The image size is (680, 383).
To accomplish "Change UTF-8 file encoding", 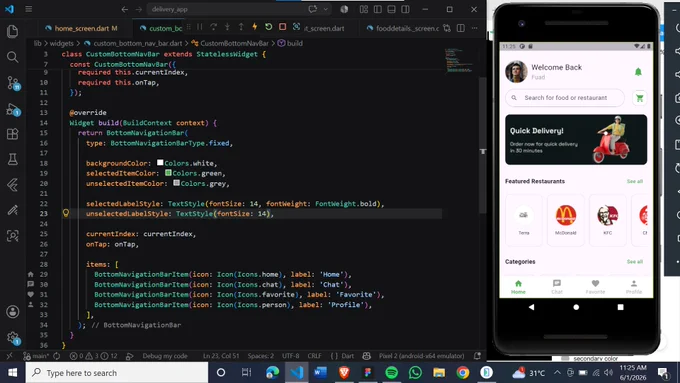I will click(x=291, y=356).
